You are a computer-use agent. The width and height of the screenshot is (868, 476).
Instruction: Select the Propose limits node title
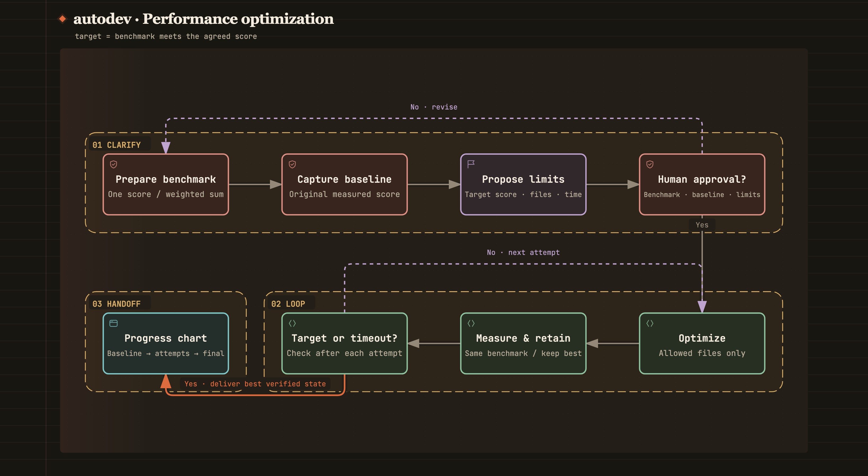[x=523, y=179]
